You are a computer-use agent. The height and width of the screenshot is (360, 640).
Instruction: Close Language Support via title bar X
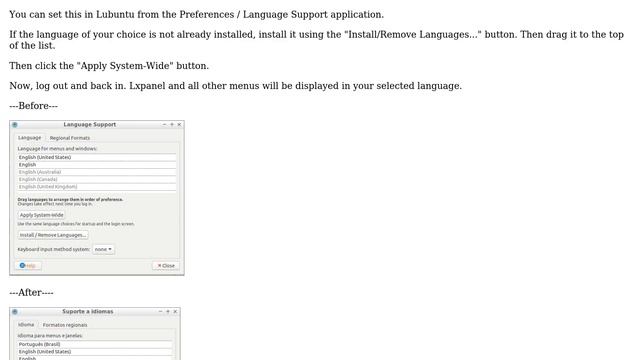[x=179, y=124]
